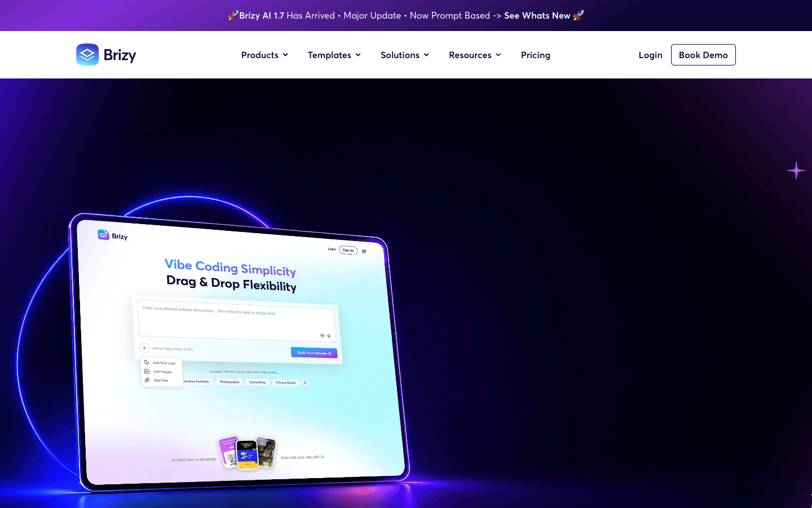This screenshot has width=812, height=508.
Task: Go to the Pricing page
Action: [x=535, y=55]
